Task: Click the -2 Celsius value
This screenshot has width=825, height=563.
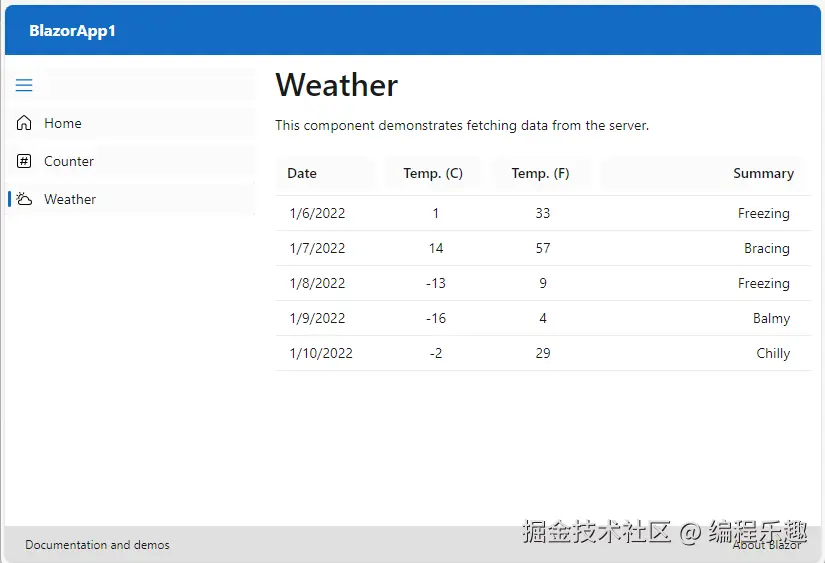Action: point(436,353)
